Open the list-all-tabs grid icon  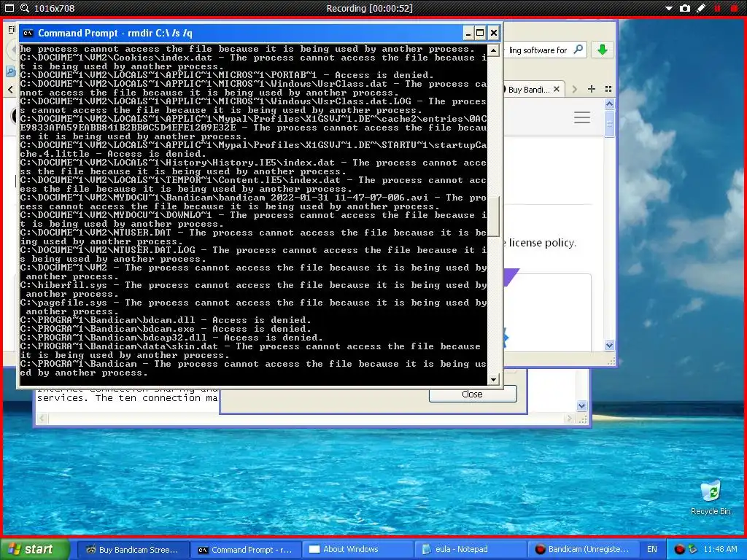coord(608,89)
